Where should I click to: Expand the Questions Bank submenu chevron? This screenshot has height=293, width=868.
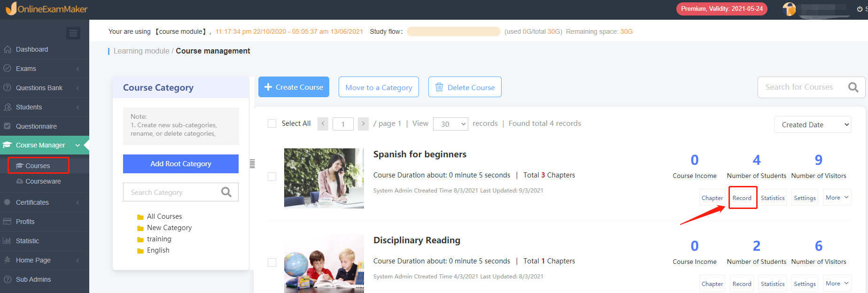pos(77,88)
